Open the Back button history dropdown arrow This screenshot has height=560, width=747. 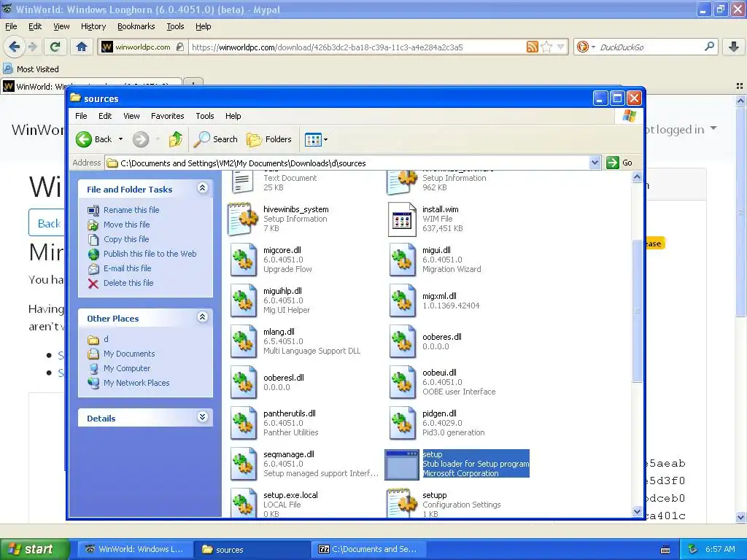click(x=120, y=139)
